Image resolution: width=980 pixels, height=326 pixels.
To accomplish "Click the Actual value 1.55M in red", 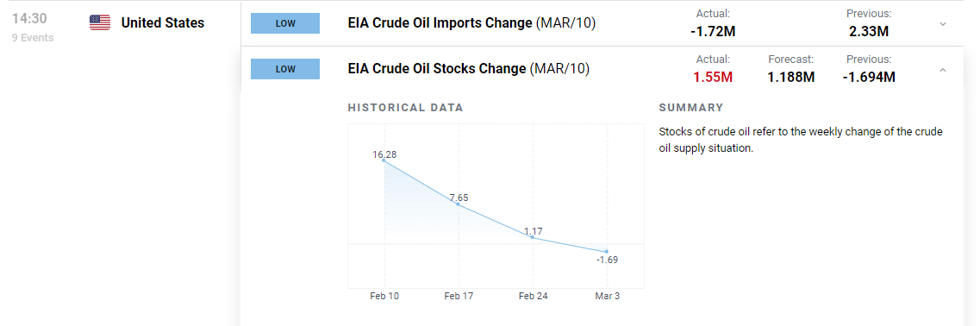I will click(713, 77).
